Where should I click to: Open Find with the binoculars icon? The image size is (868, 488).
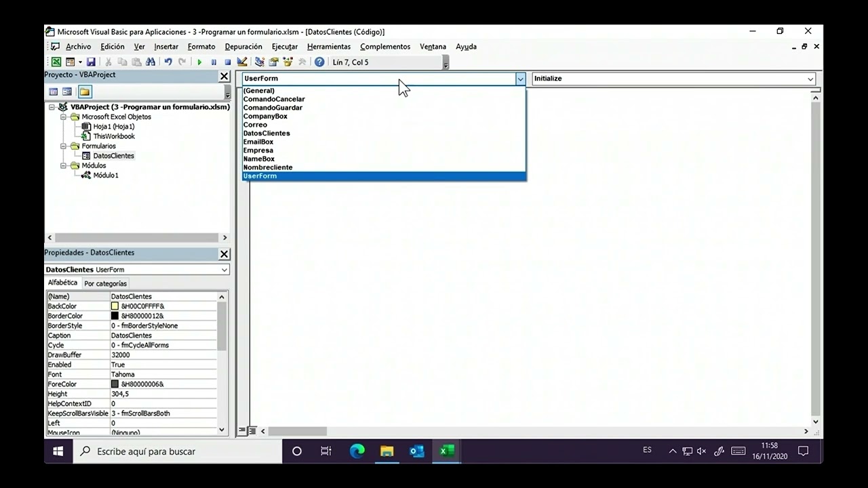click(x=151, y=62)
